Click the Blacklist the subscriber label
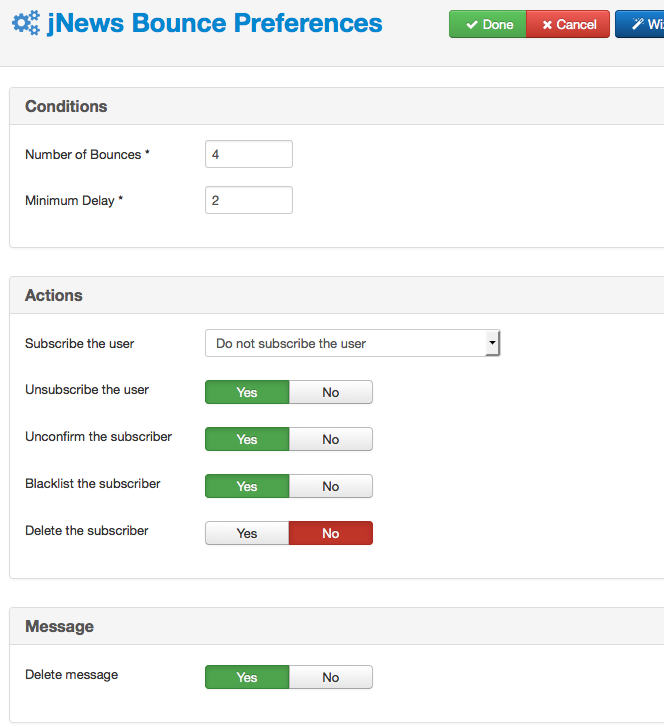This screenshot has height=727, width=664. point(93,484)
